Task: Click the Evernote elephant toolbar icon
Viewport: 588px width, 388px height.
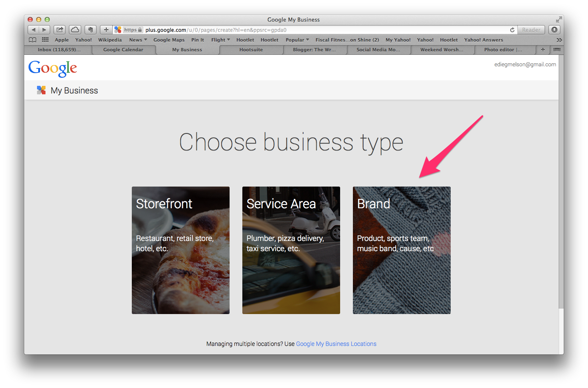Action: (x=90, y=30)
